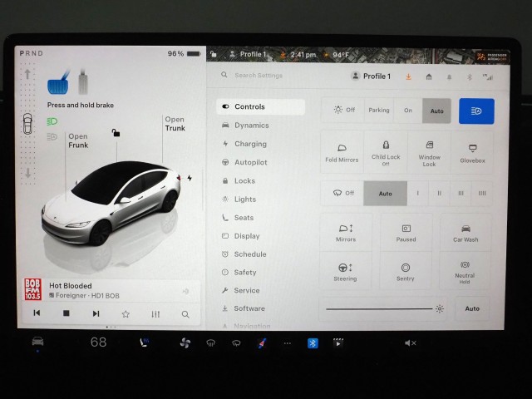
Task: Tap Fold Mirrors
Action: point(342,153)
